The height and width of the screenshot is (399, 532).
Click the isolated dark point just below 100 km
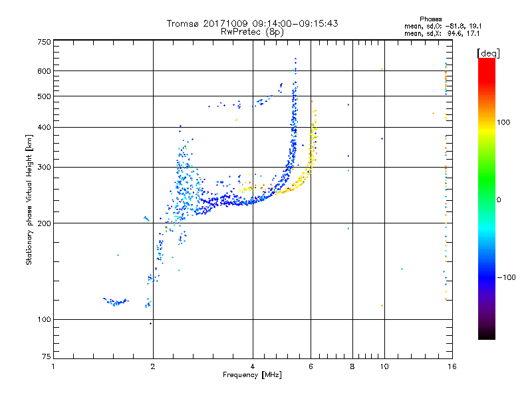tap(151, 323)
